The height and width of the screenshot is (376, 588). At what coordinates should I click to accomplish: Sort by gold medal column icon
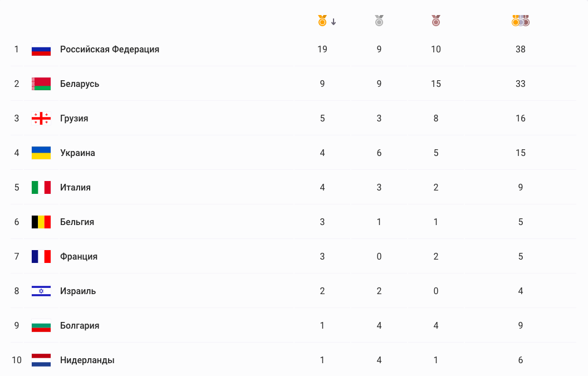coord(322,21)
